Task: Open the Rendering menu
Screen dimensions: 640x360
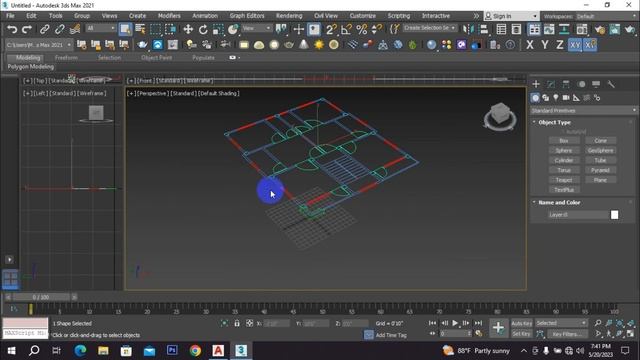Action: [x=289, y=16]
